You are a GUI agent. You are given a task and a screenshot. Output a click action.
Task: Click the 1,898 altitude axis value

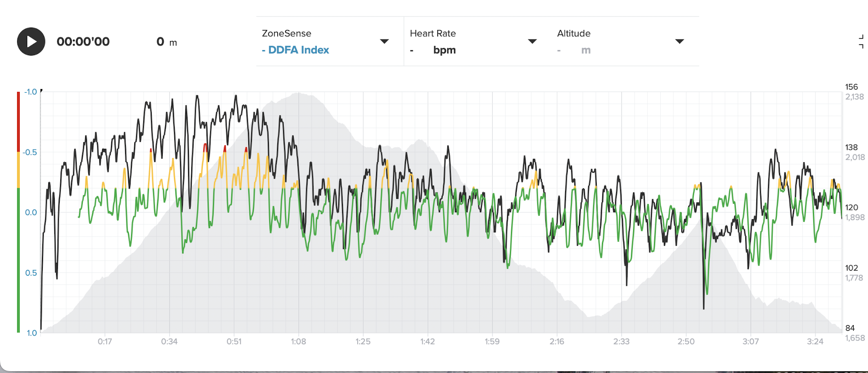(x=855, y=217)
